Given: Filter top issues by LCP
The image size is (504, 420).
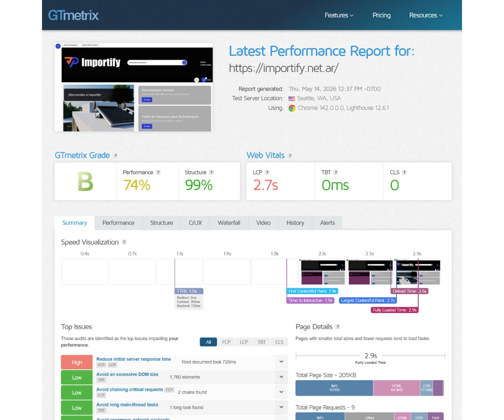Looking at the screenshot, I should click(244, 342).
